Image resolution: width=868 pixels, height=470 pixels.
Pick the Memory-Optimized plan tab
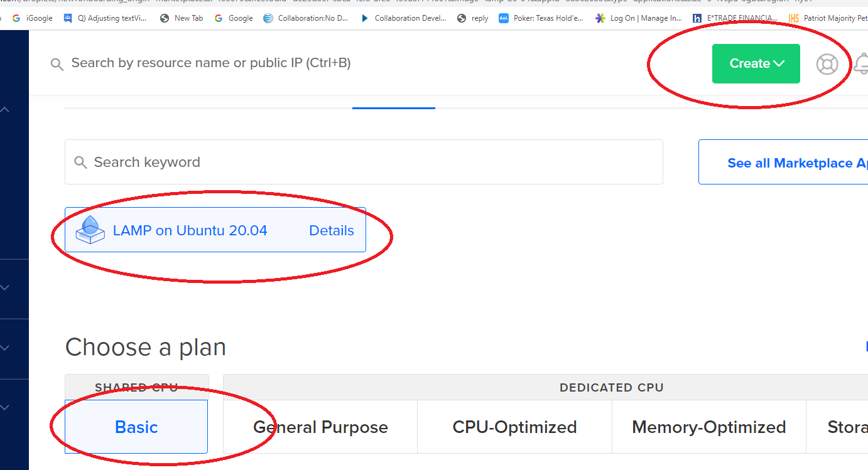(709, 427)
